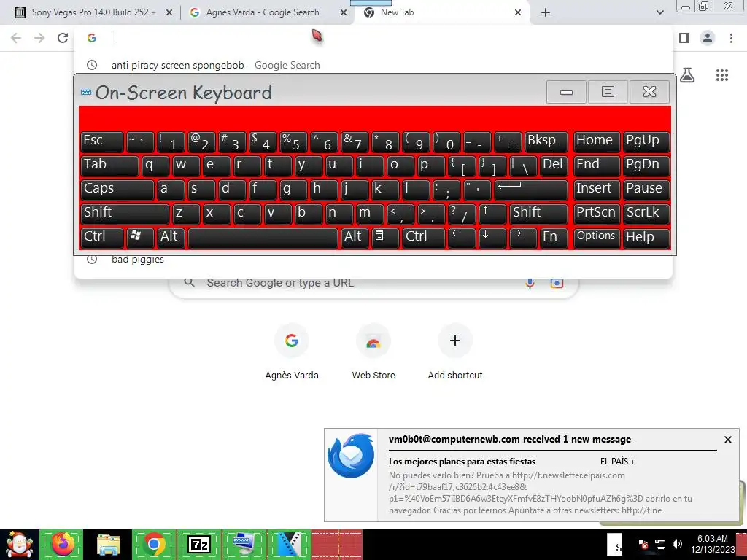Reload the current page

coord(63,38)
